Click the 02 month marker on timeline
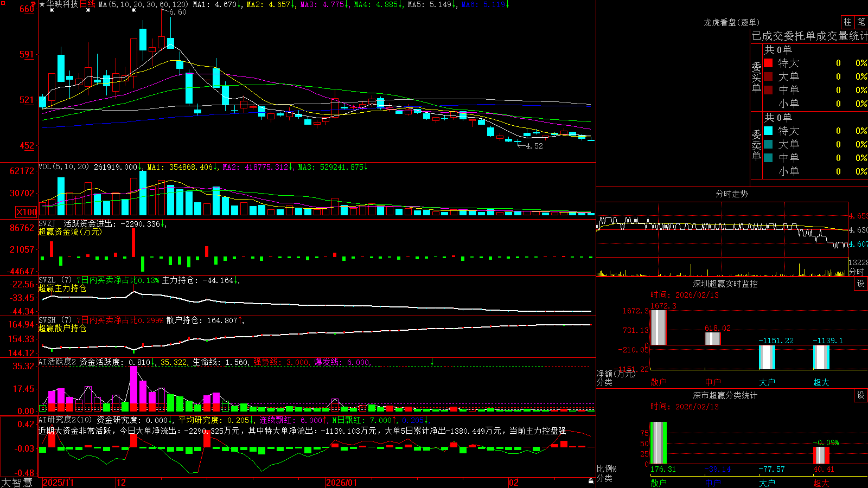 point(514,483)
